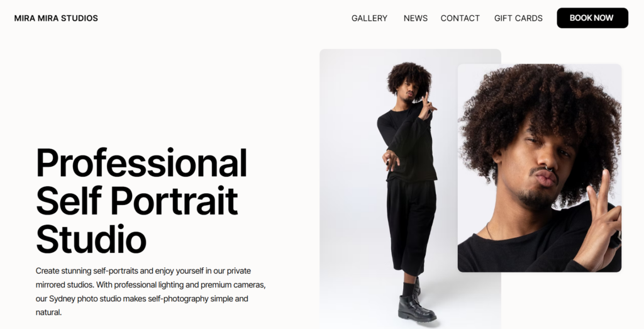The height and width of the screenshot is (329, 644).
Task: Click the MIRA MIRA STUDIOS logo
Action: click(x=56, y=18)
